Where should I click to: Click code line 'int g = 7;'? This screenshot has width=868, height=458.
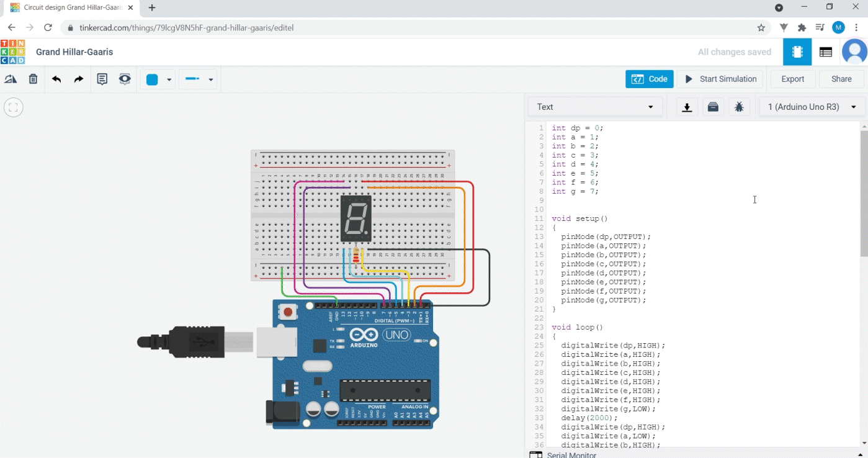(575, 191)
